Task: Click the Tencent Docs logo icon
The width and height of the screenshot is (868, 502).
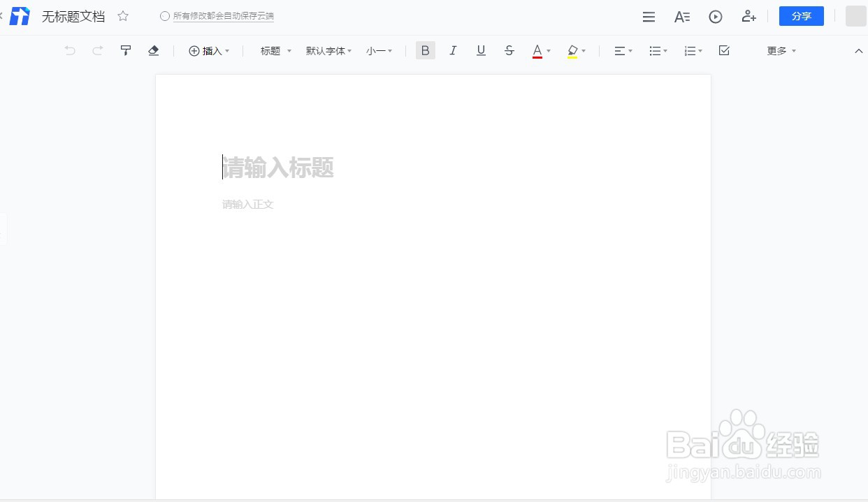Action: click(20, 16)
